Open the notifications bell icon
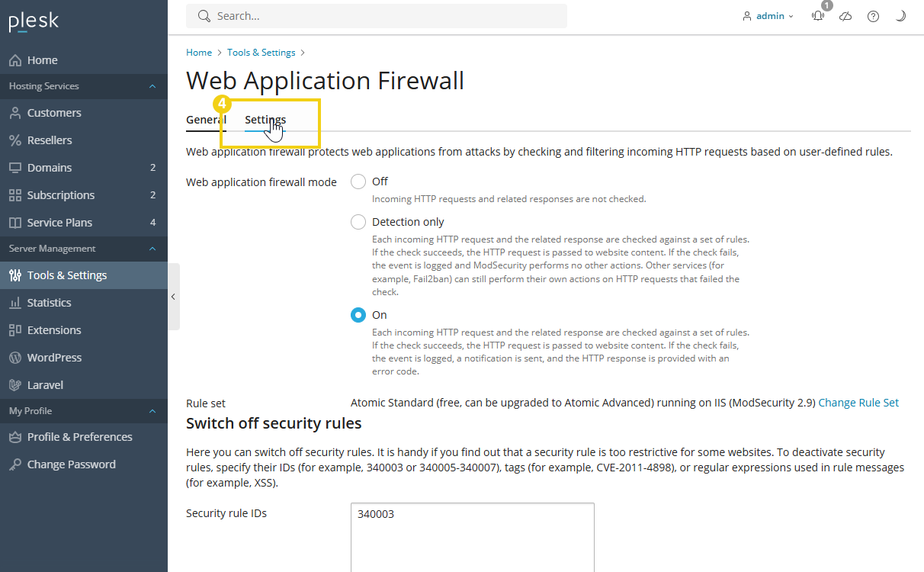This screenshot has height=572, width=924. (x=818, y=16)
